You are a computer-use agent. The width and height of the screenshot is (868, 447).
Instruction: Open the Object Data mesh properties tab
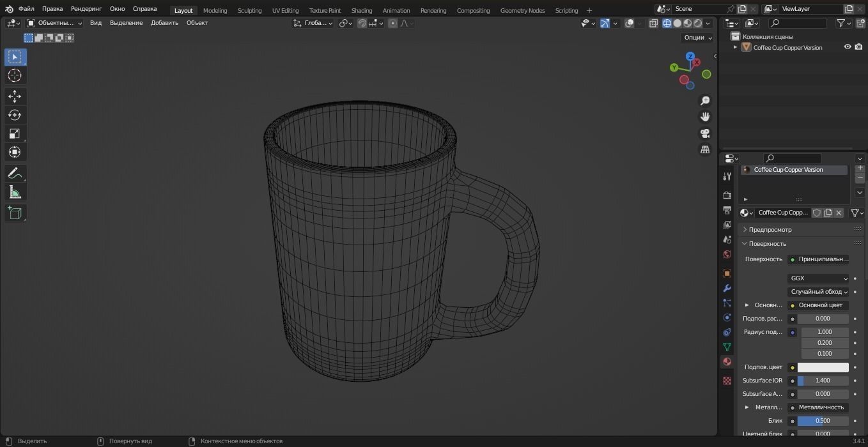click(727, 347)
